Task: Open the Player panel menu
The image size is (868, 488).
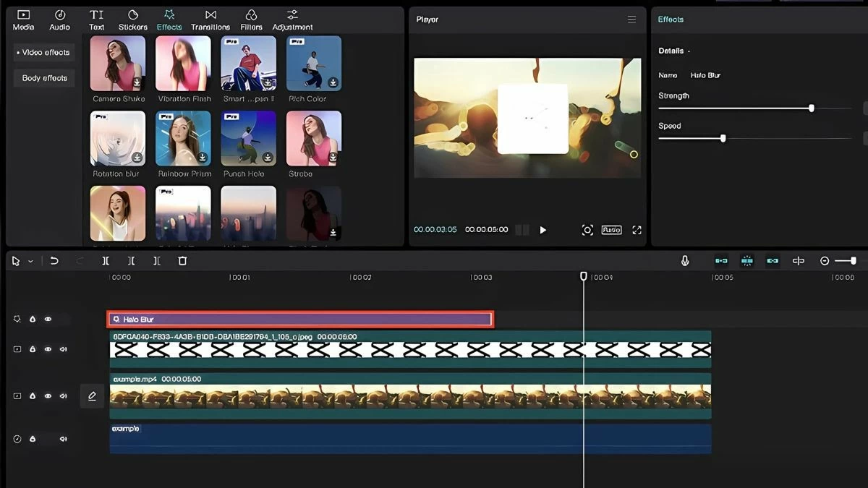Action: tap(631, 20)
